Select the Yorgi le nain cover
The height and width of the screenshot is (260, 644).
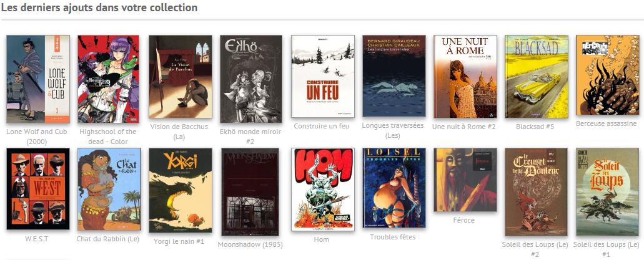click(x=181, y=190)
